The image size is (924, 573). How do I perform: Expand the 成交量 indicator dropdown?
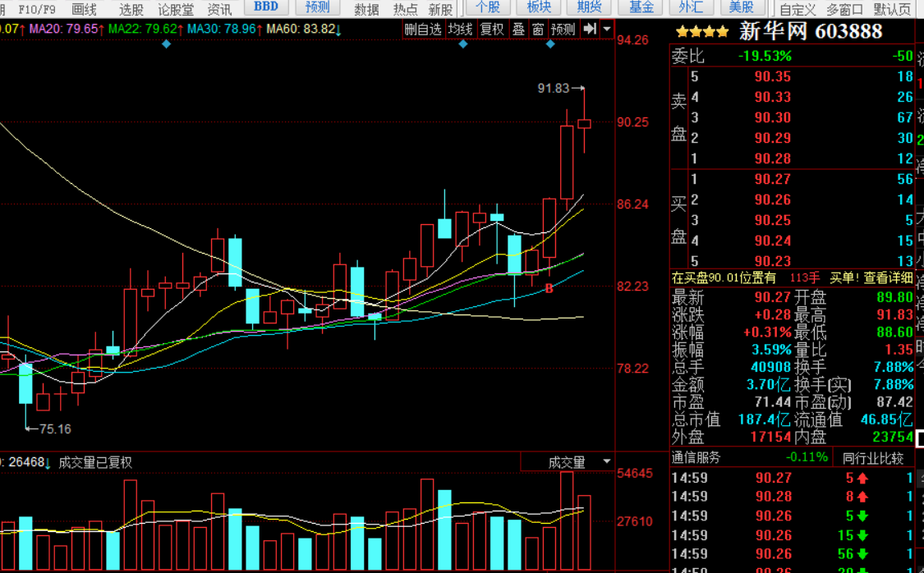click(607, 462)
